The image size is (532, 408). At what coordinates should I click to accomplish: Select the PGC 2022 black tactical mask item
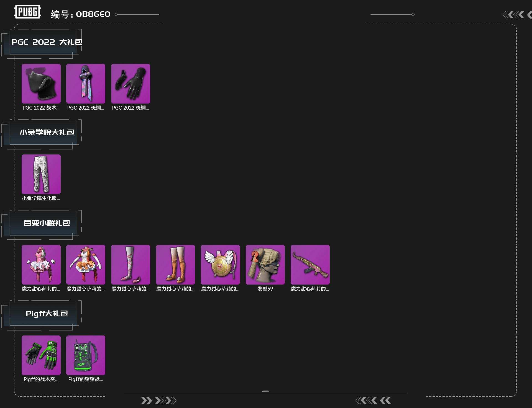(41, 84)
